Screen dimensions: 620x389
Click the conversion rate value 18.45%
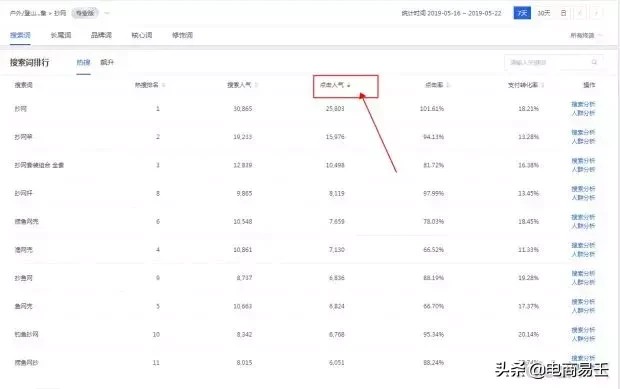pos(528,222)
